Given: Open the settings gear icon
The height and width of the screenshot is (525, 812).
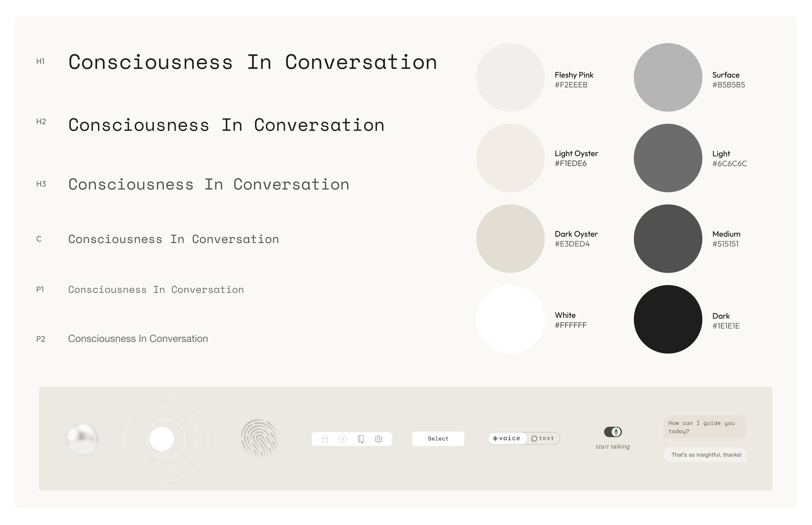Looking at the screenshot, I should coord(378,439).
